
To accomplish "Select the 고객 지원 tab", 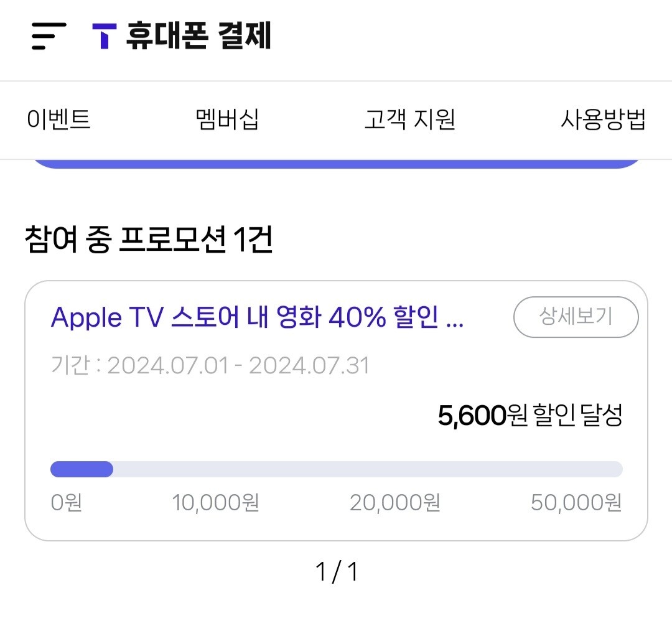I will [409, 119].
